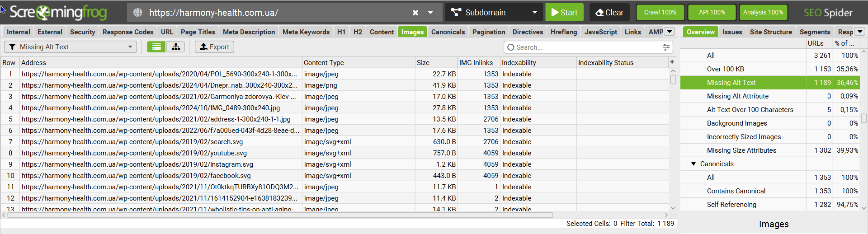Switch to the External tab
This screenshot has width=868, height=234.
point(50,32)
